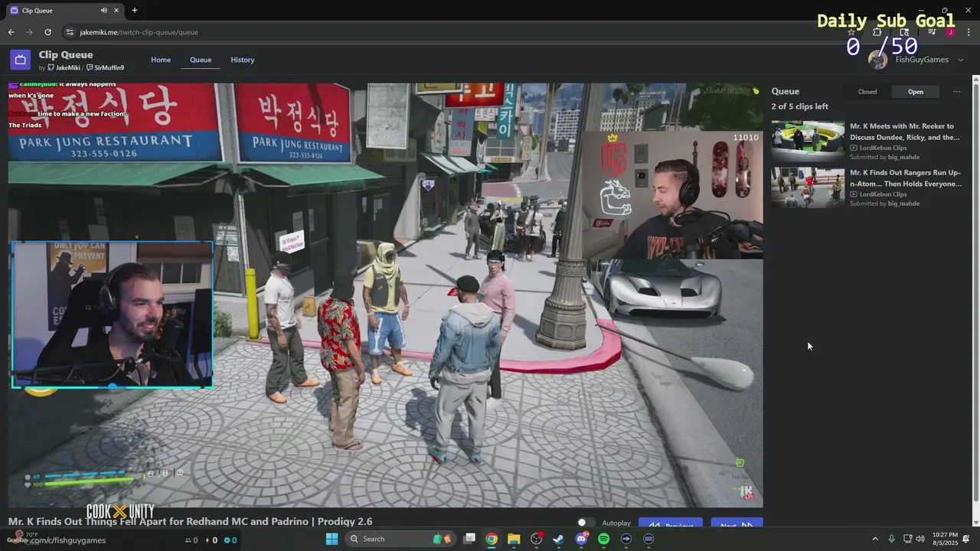Viewport: 980px width, 551px height.
Task: Select 'Mr. K Finds Out Rangers Run Up' clip title
Action: (x=906, y=178)
